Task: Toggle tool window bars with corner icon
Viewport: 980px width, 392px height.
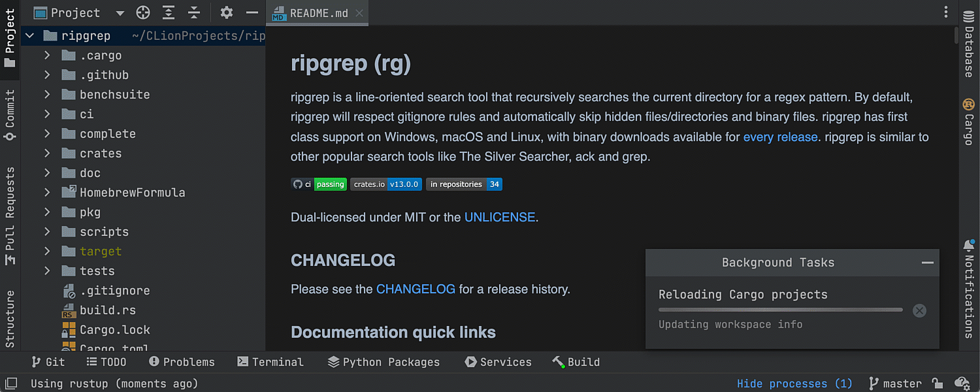Action: [12, 384]
